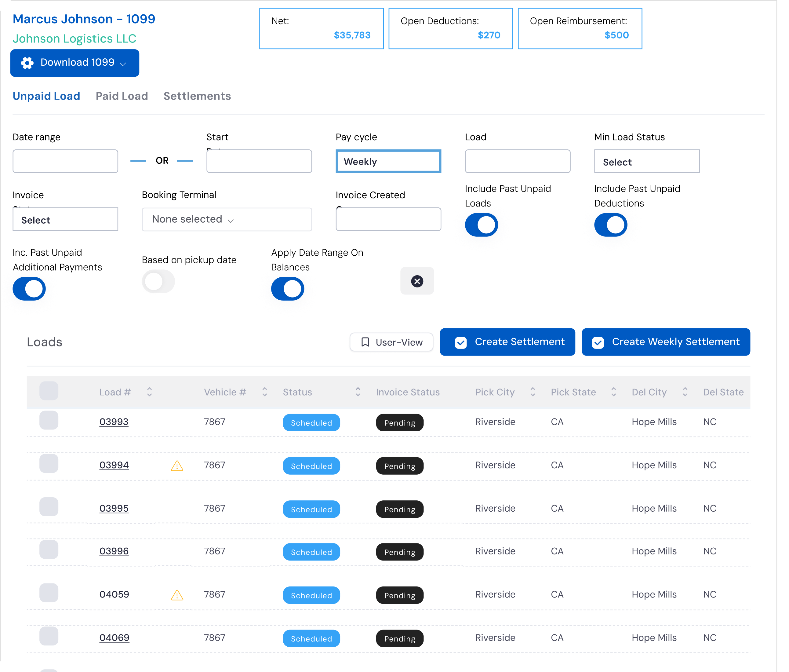Expand Booking Terminal None selected dropdown
This screenshot has height=672, width=789.
pos(227,219)
